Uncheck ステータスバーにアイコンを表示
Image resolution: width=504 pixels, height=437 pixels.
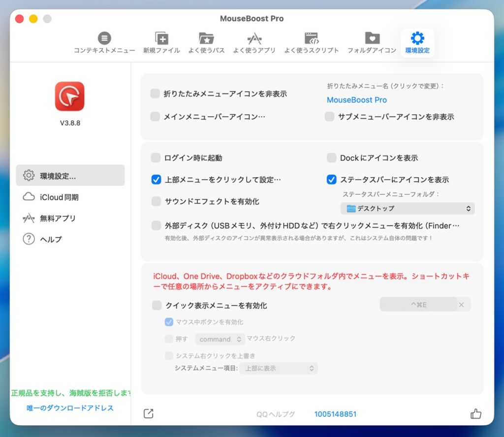332,180
